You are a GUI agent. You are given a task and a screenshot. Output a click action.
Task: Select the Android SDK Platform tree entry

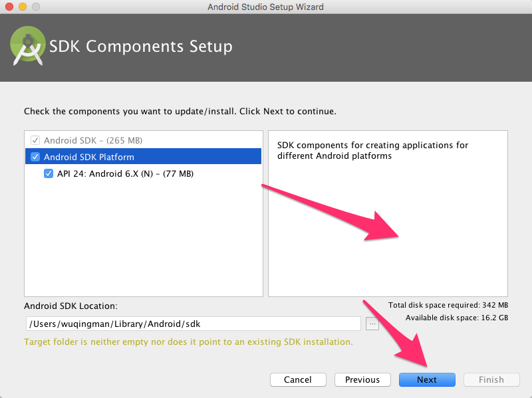[x=93, y=156]
